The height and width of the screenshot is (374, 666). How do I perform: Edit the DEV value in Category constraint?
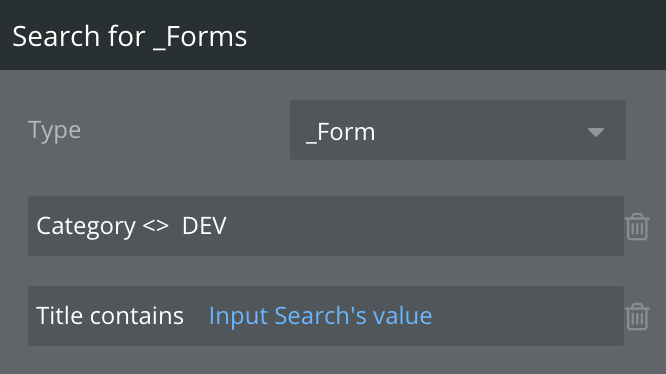[204, 225]
